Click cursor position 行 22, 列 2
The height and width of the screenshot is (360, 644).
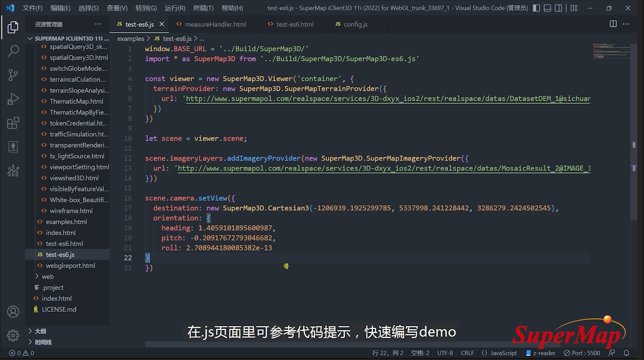tap(388, 353)
